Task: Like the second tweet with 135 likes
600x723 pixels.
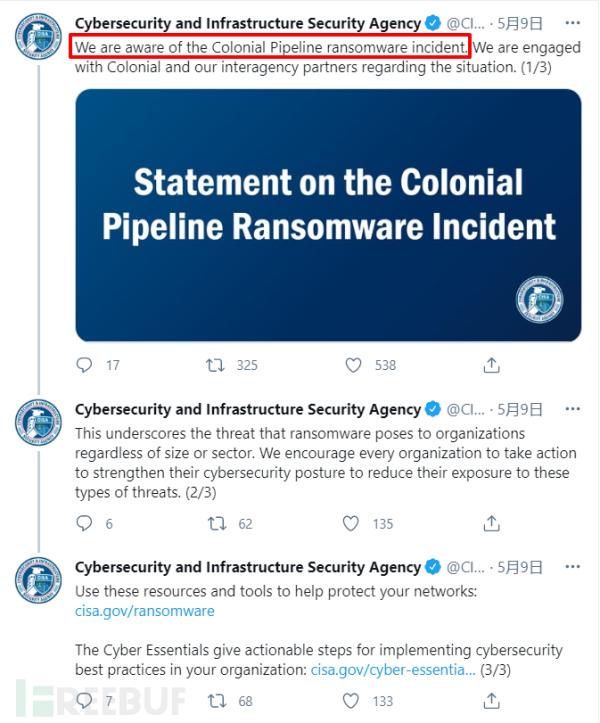Action: tap(351, 523)
